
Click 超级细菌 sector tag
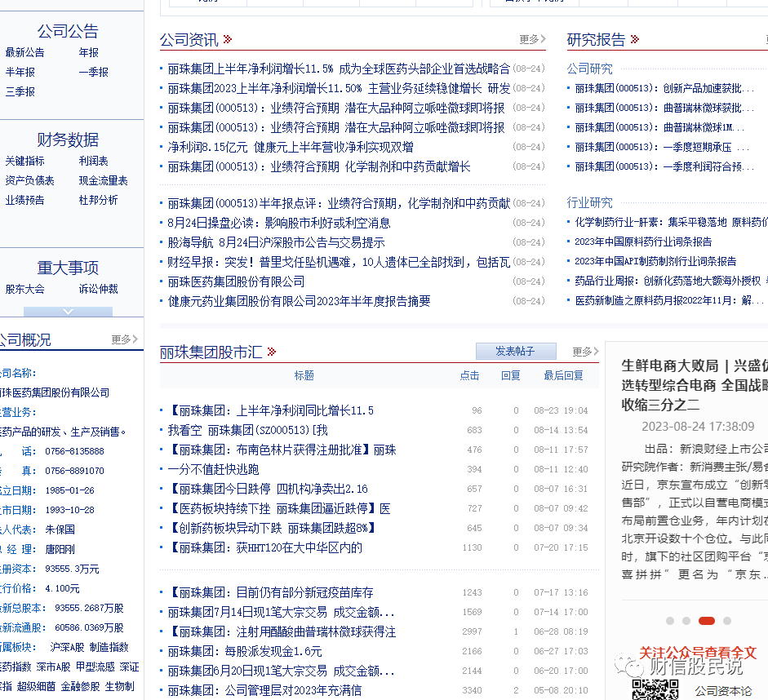click(36, 686)
